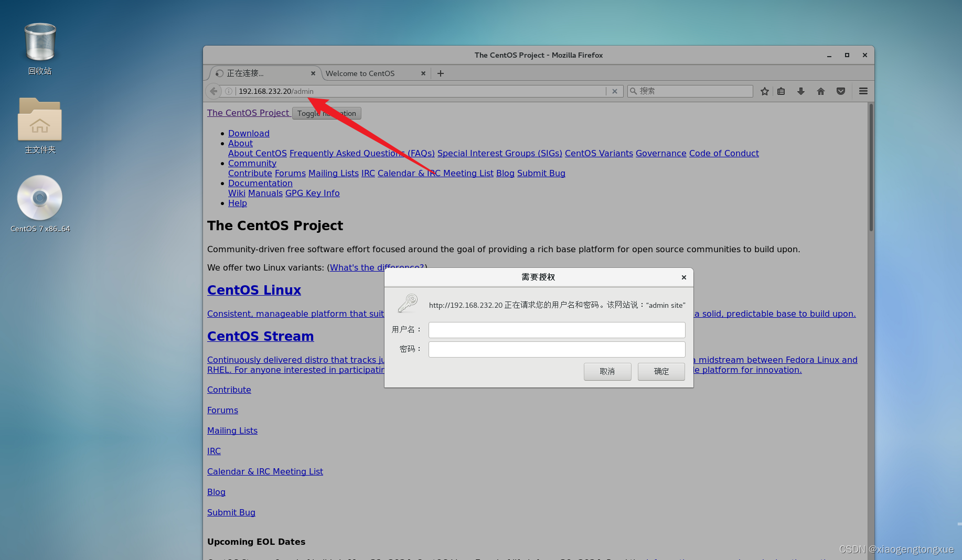Click lower Calendar & IRC Meeting List link
The width and height of the screenshot is (962, 560).
click(x=265, y=471)
